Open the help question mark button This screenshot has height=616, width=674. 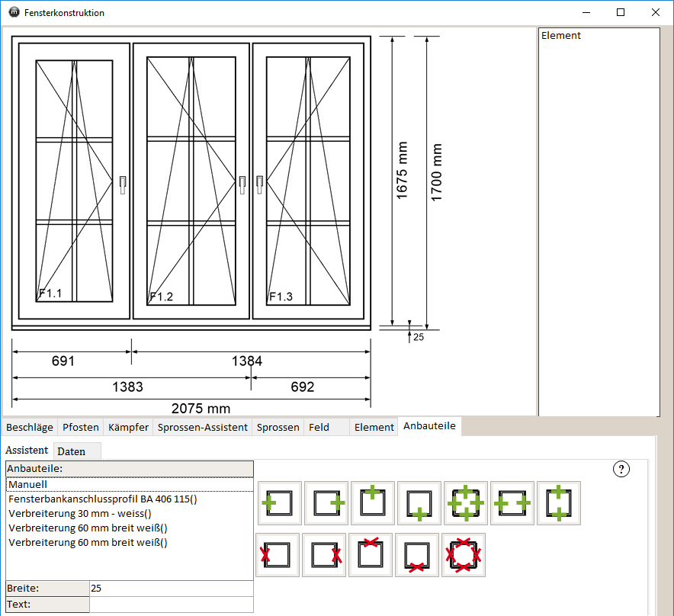click(621, 469)
